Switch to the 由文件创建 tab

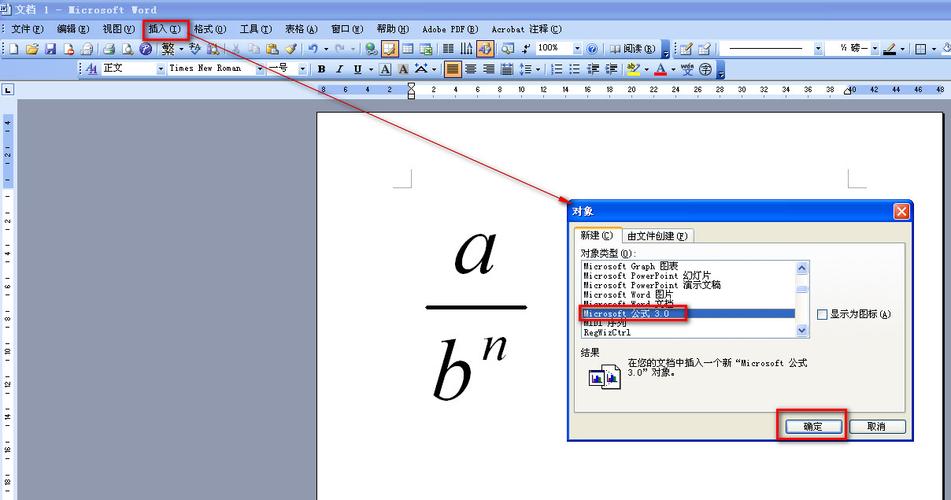click(x=657, y=235)
